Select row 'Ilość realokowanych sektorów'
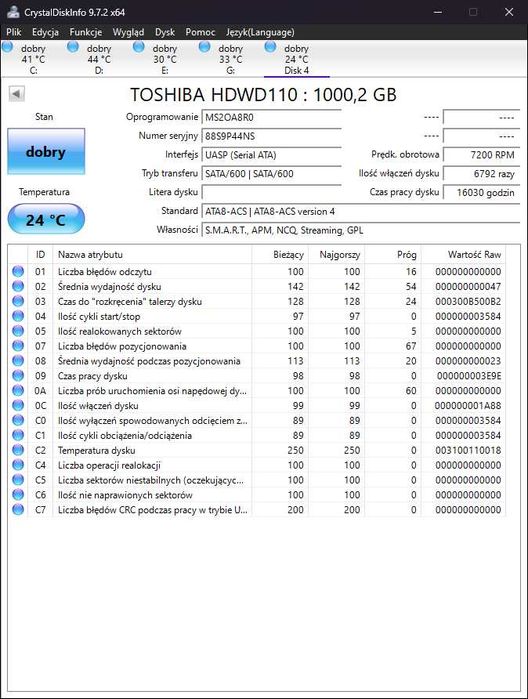Viewport: 528px width, 699px height. (x=257, y=331)
